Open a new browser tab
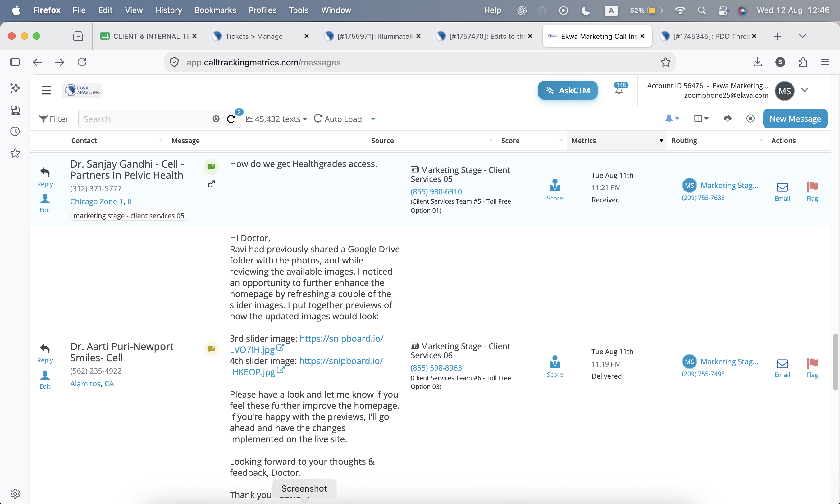Image resolution: width=840 pixels, height=504 pixels. click(778, 36)
